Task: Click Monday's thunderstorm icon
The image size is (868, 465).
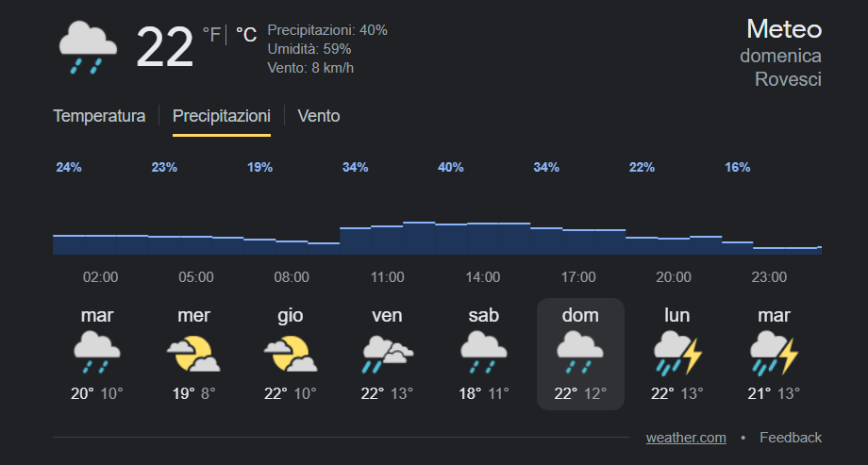Action: [x=676, y=353]
